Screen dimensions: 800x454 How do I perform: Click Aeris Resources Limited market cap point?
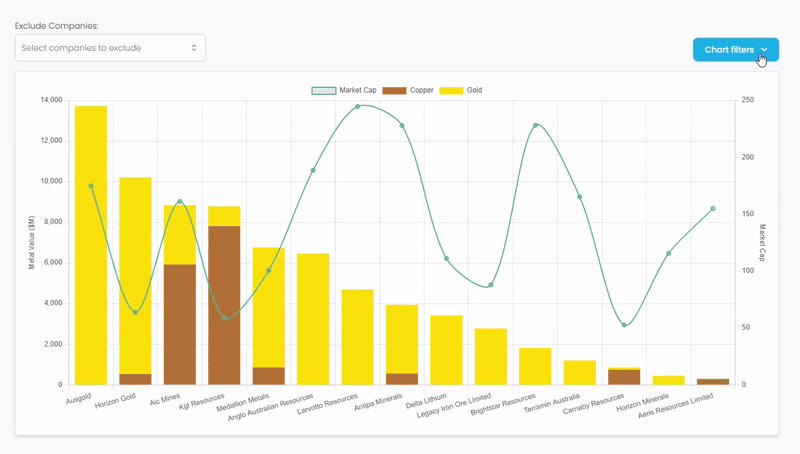[x=713, y=208]
